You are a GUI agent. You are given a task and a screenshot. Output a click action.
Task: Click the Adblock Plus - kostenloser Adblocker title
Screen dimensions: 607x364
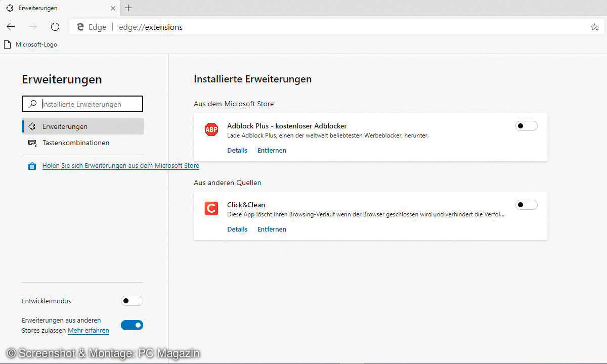click(287, 126)
